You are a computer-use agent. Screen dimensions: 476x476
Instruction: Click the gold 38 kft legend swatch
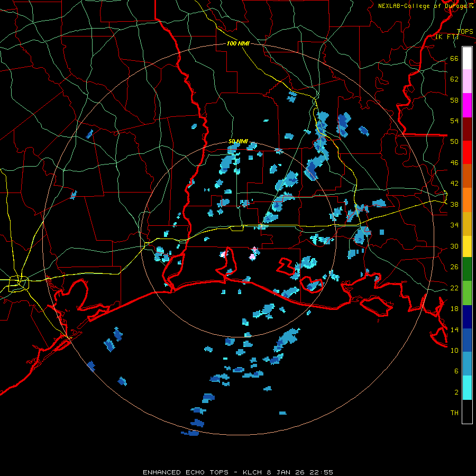(x=467, y=224)
